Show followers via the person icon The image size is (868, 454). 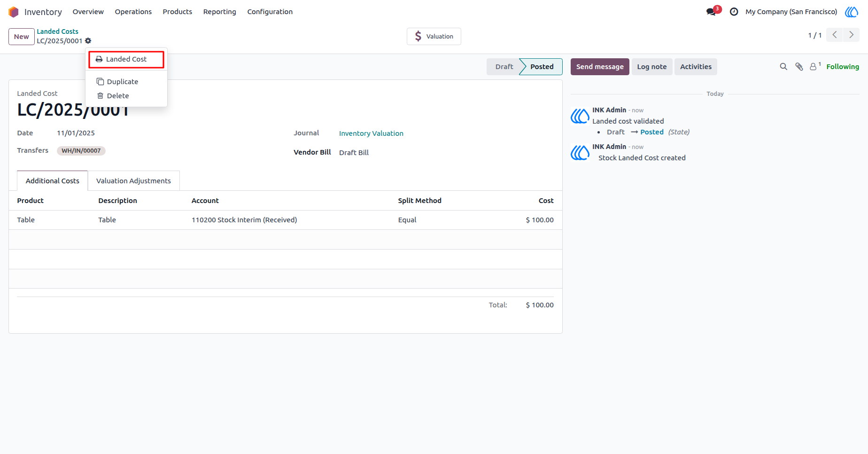(x=815, y=66)
